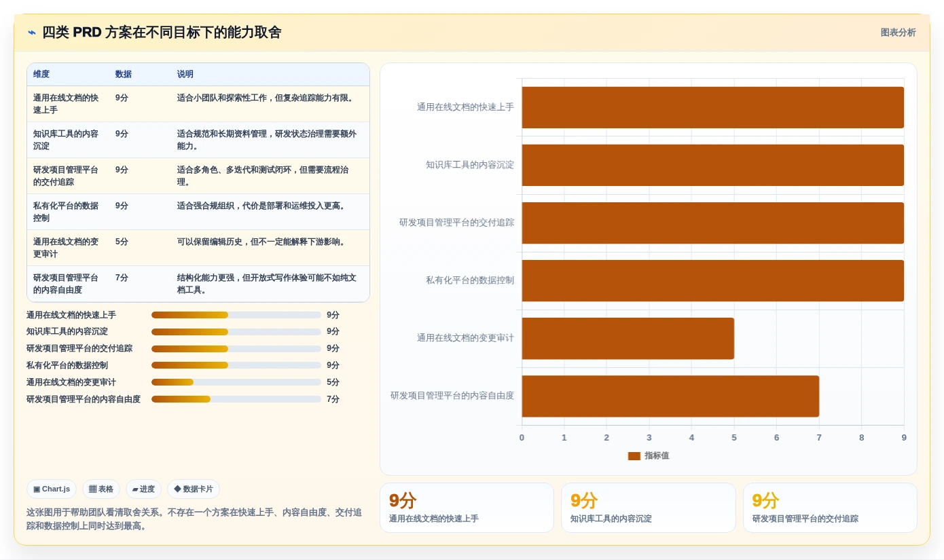Click chart axis label 通用在线文档的变更审计
This screenshot has width=944, height=560.
(465, 338)
